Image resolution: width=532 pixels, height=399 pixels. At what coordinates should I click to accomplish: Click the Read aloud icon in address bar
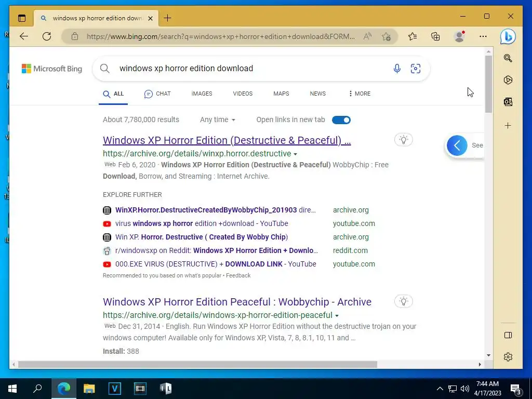(367, 36)
